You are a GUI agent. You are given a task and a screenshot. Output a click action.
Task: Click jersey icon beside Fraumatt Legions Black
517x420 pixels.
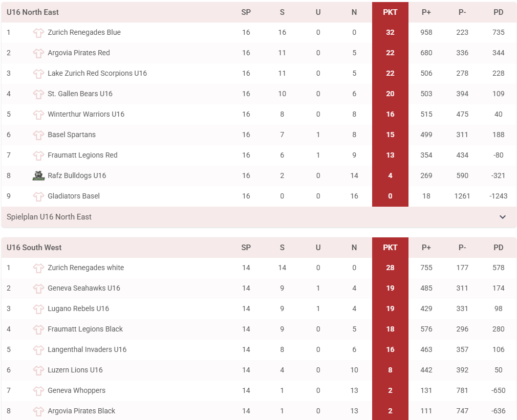38,329
